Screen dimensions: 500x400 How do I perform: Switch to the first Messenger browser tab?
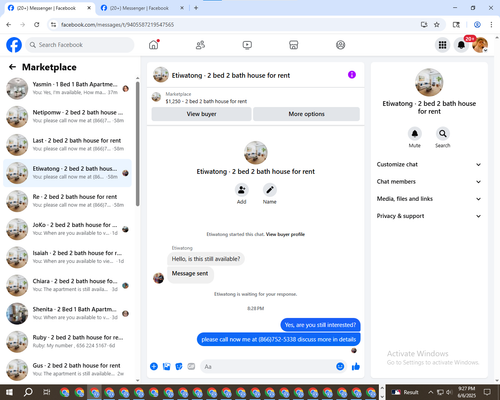(x=47, y=8)
